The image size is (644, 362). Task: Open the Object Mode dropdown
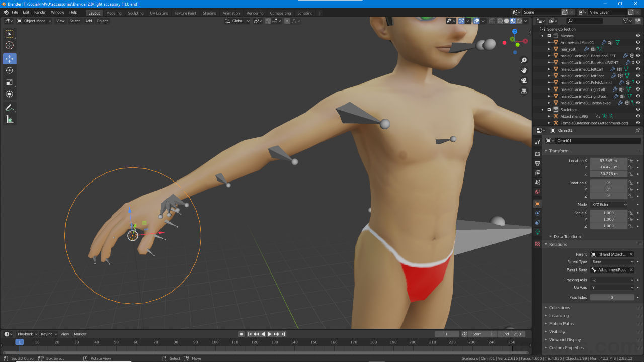pos(34,21)
